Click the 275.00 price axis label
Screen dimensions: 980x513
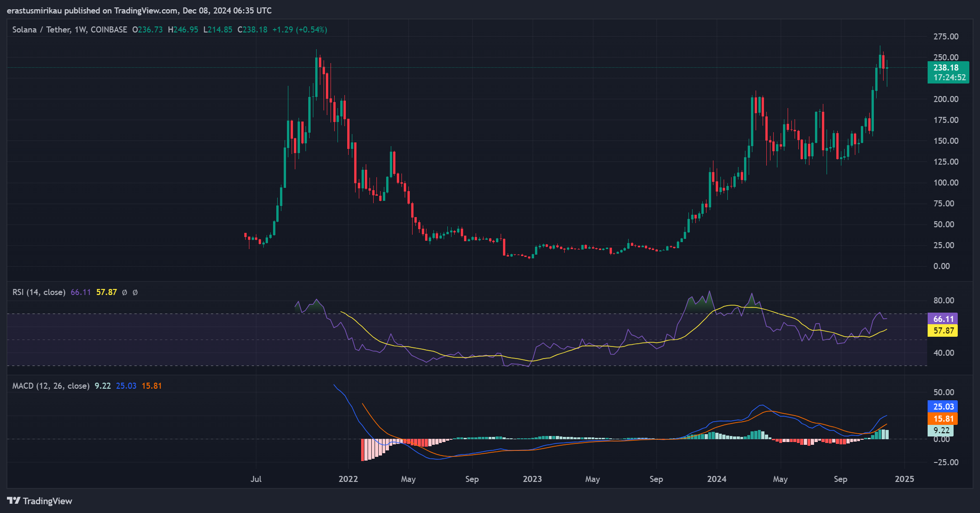coord(946,37)
